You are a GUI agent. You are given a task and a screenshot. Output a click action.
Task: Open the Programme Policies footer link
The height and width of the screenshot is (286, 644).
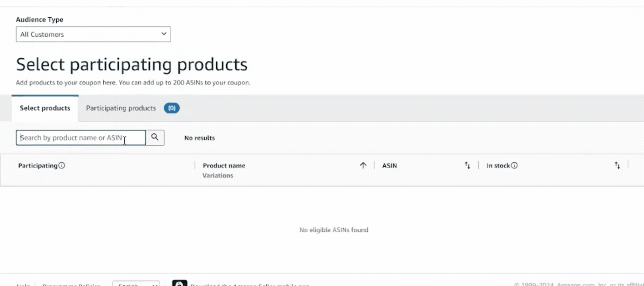[71, 285]
